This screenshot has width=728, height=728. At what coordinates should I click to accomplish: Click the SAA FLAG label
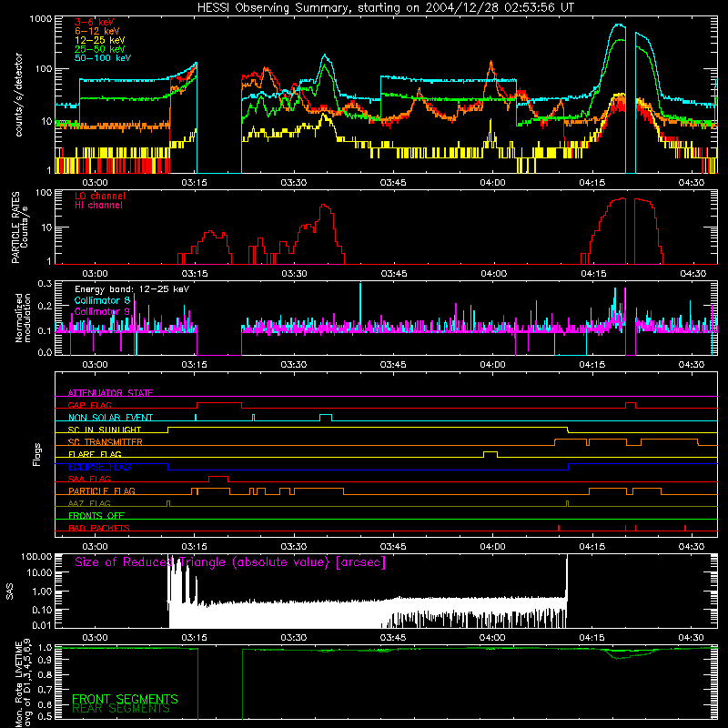coord(89,479)
